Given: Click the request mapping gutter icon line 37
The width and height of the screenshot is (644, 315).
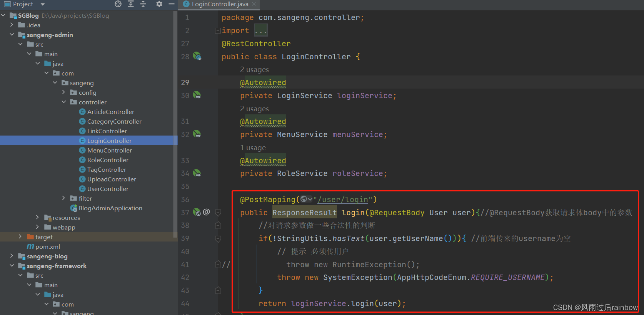Looking at the screenshot, I should (x=197, y=212).
